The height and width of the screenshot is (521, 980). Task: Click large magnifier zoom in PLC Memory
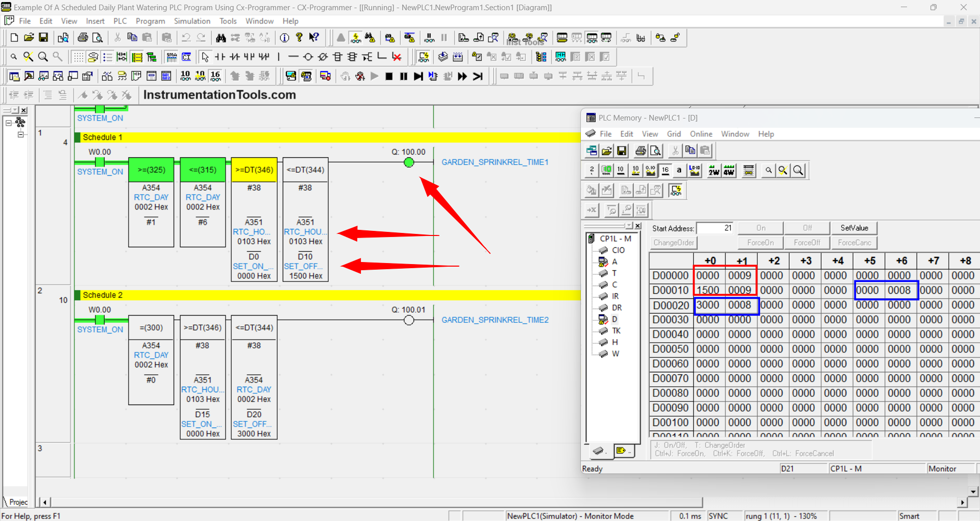click(798, 171)
